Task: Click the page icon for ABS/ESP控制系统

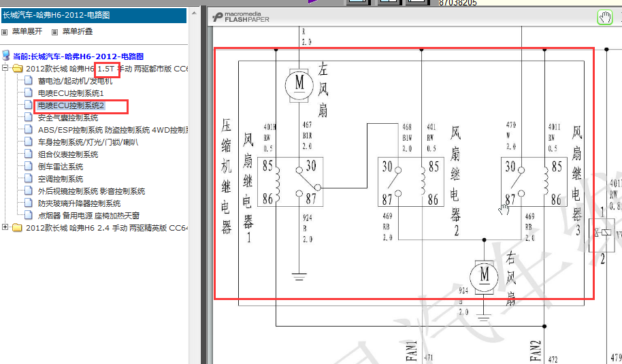Action: pos(28,130)
